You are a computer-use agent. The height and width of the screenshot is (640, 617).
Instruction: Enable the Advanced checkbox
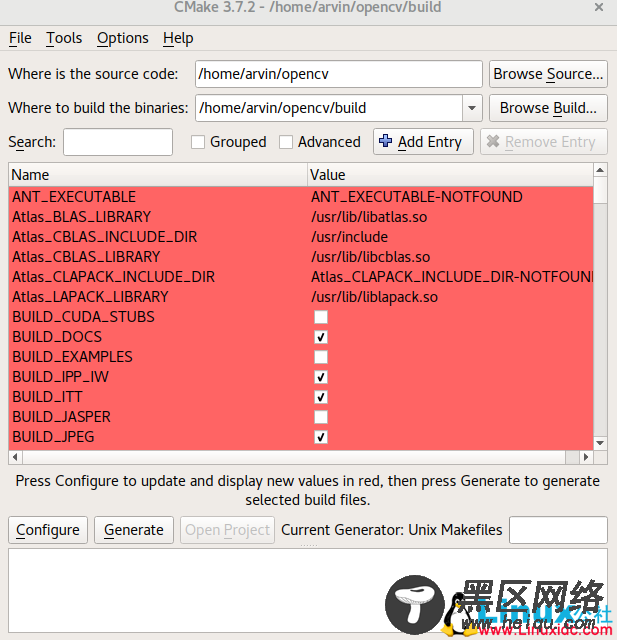286,142
